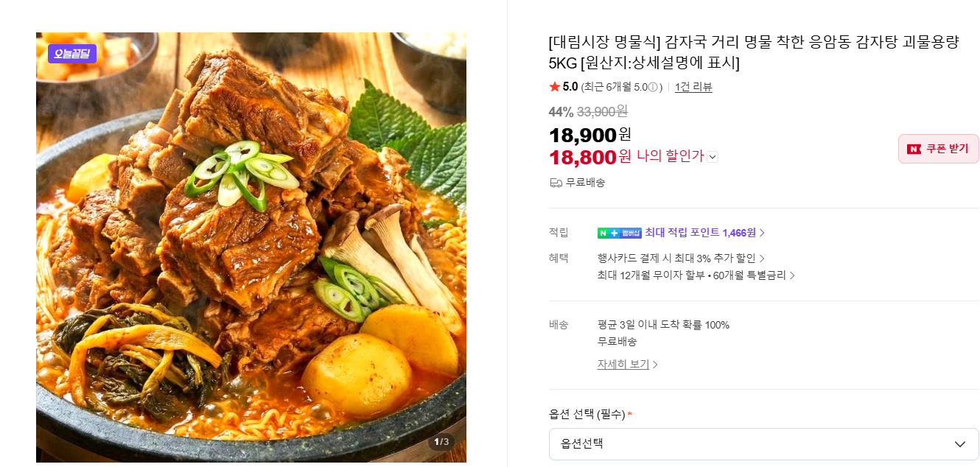
Task: Click the 쿠폰 받기 label
Action: 947,149
